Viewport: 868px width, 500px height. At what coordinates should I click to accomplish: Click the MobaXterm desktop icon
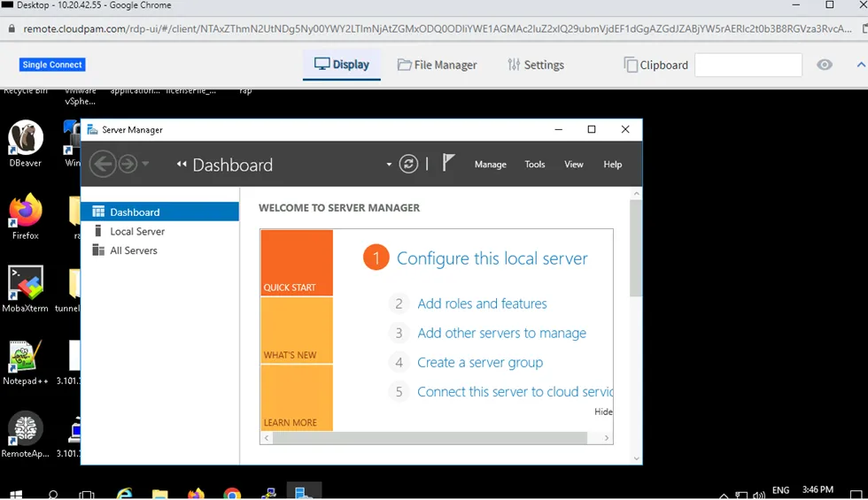(25, 288)
